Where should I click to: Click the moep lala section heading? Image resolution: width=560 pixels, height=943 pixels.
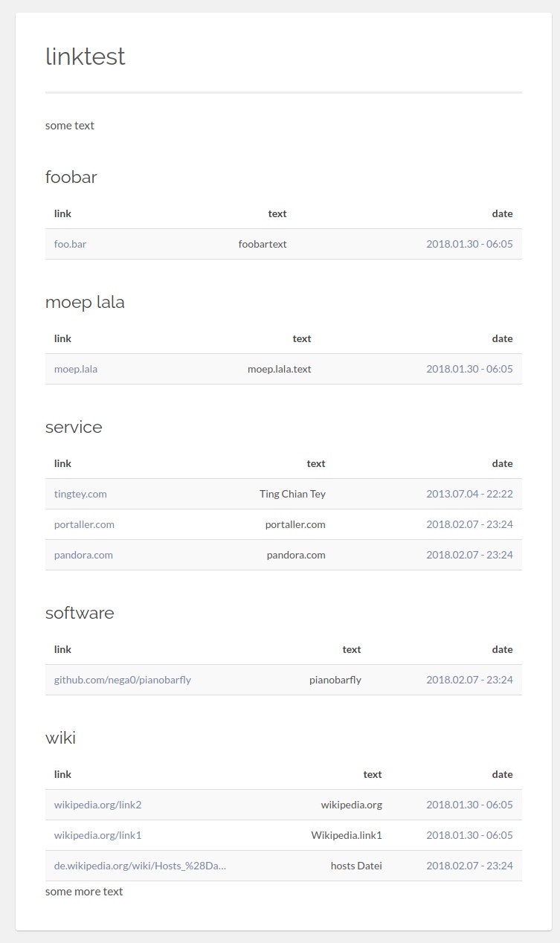(x=85, y=302)
